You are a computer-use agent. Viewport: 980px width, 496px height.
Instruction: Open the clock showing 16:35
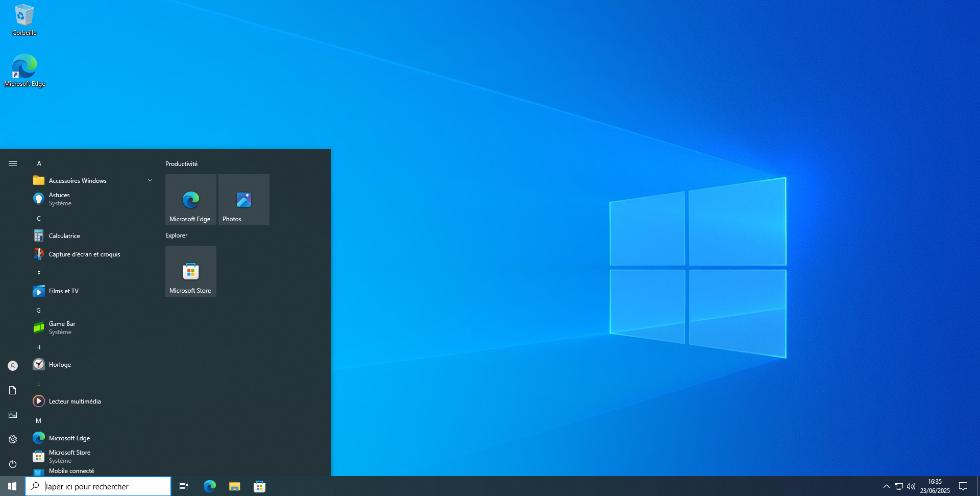coord(935,486)
